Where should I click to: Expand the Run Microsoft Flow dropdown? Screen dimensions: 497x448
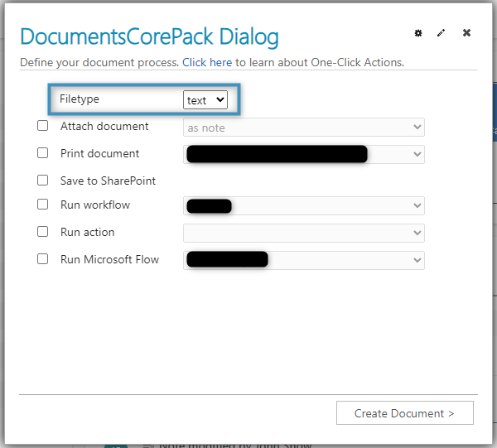point(304,260)
